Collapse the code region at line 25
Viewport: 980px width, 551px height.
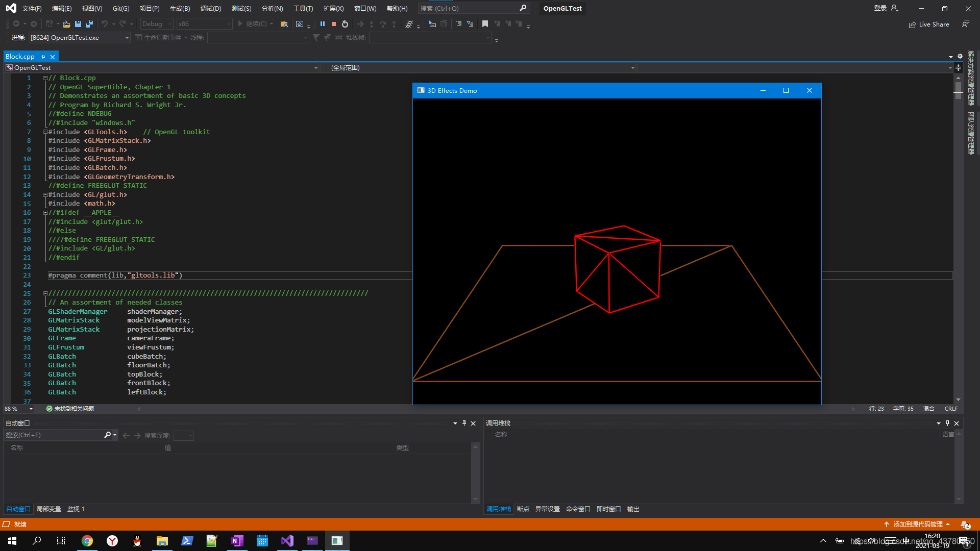(x=45, y=293)
